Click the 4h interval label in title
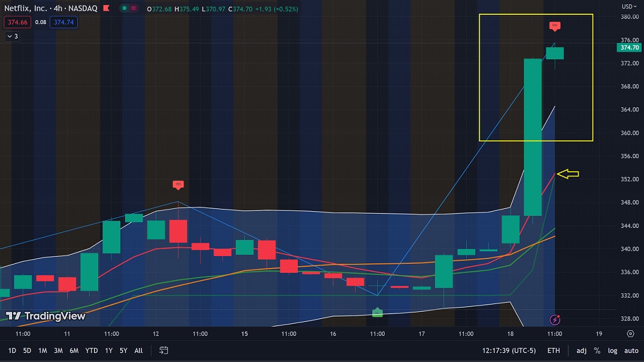The width and height of the screenshot is (644, 362). (58, 8)
